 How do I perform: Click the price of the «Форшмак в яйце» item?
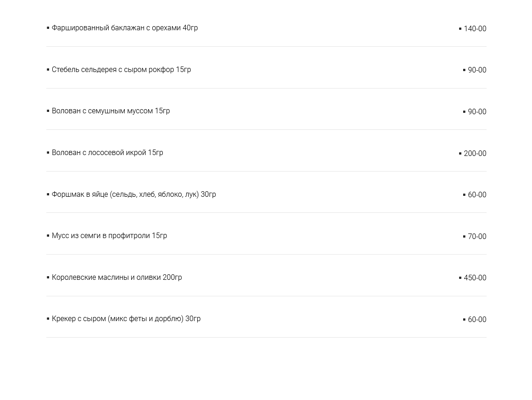pyautogui.click(x=477, y=195)
